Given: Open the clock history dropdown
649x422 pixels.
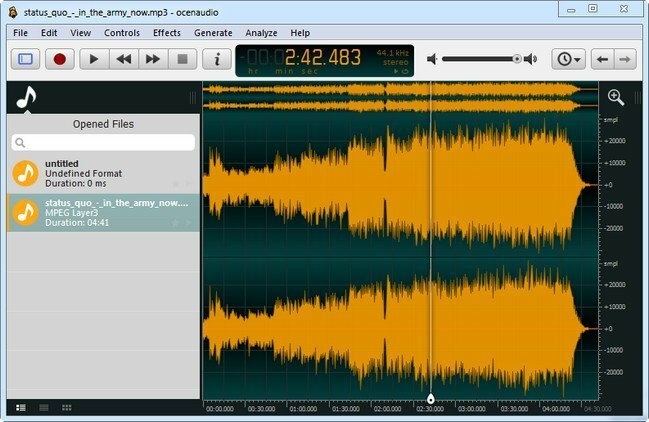Looking at the screenshot, I should point(568,59).
